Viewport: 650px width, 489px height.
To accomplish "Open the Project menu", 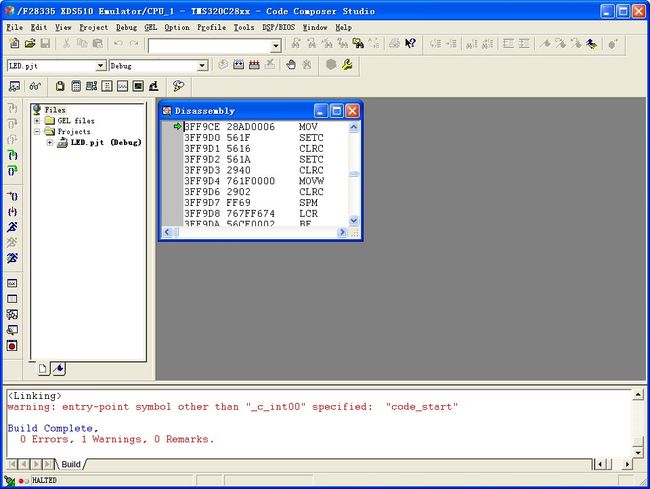I will [x=94, y=27].
